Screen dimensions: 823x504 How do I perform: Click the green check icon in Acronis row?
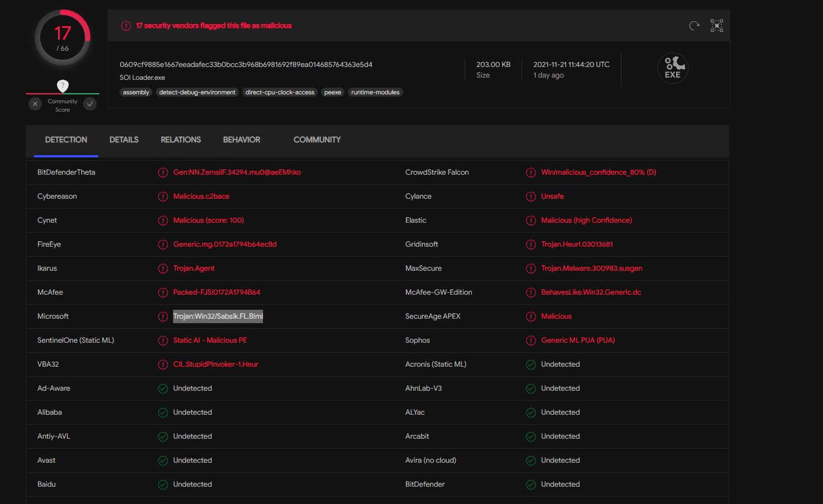pos(531,364)
